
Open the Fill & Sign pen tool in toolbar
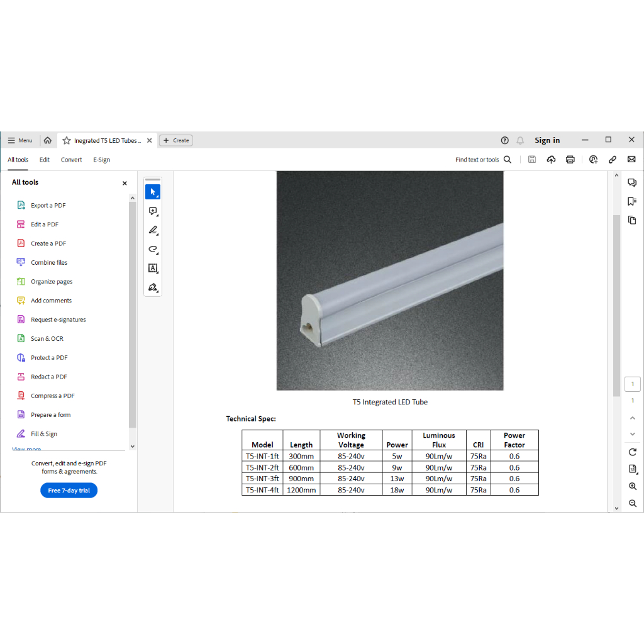(153, 287)
